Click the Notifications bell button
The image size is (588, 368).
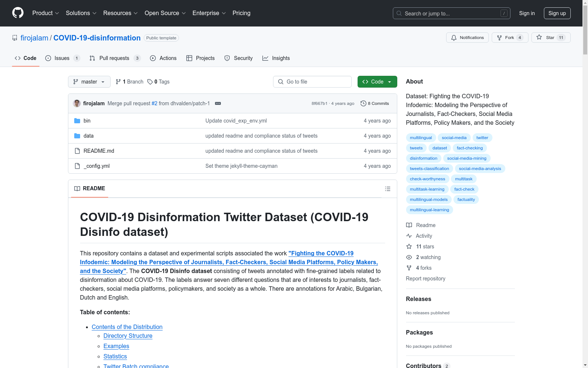click(x=467, y=38)
